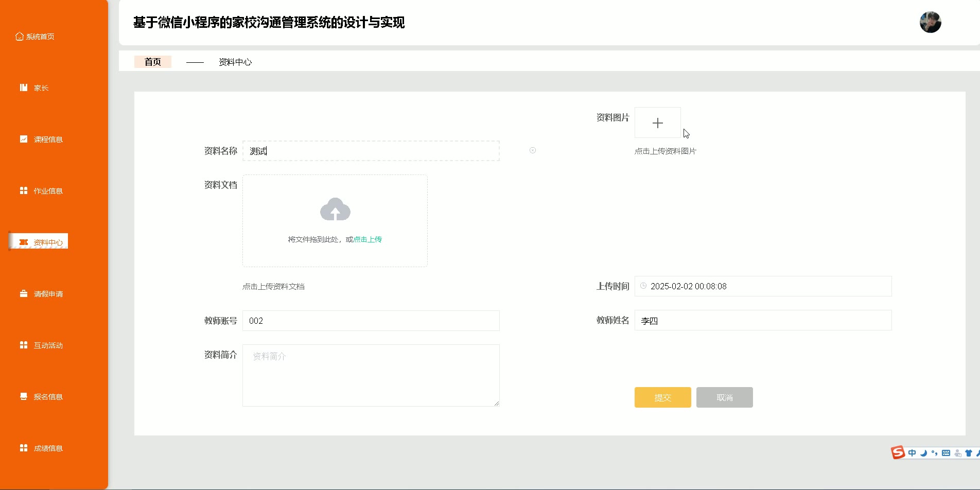The width and height of the screenshot is (980, 490).
Task: Open the user avatar in the header
Action: (930, 23)
